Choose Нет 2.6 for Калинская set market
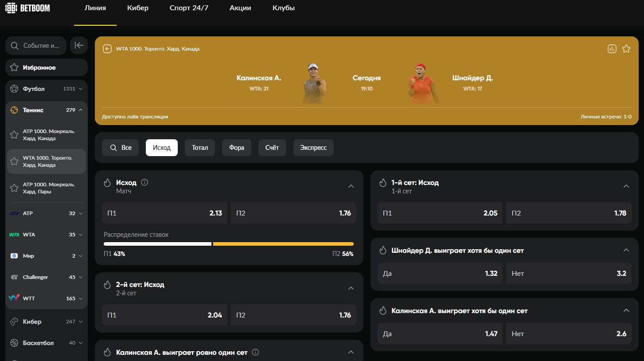This screenshot has height=361, width=644. [x=569, y=334]
